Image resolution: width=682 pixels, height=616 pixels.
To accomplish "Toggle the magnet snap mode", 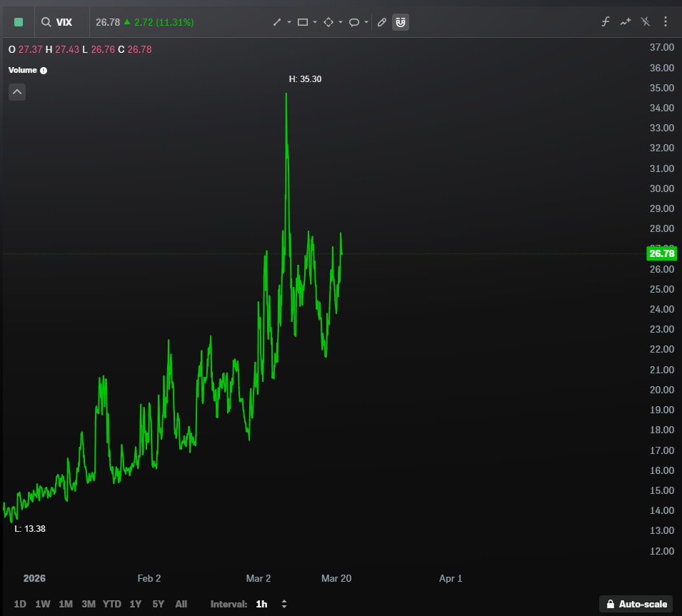I will [401, 22].
